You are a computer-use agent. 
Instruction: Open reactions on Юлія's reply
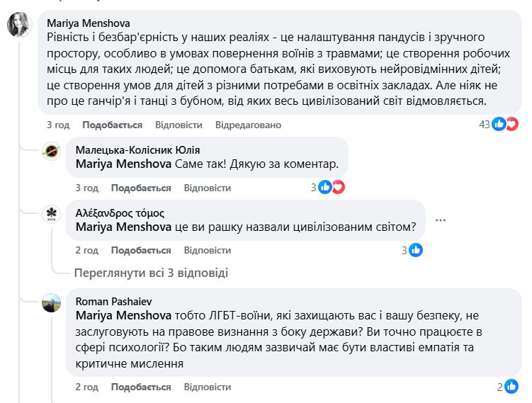click(x=329, y=188)
